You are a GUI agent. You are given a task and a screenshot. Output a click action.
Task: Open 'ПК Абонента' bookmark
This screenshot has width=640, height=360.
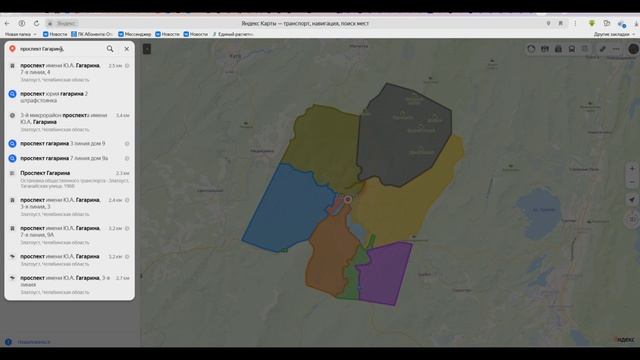pyautogui.click(x=92, y=34)
